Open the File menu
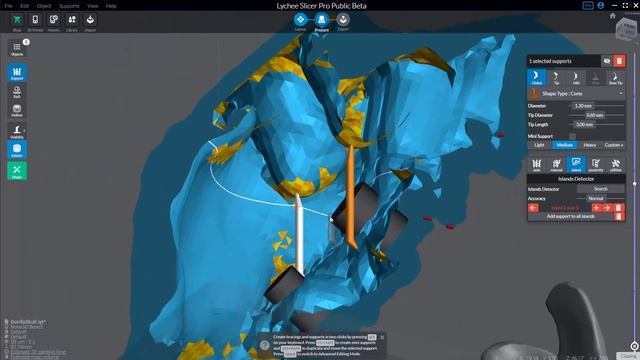Viewport: 640px width, 360px height. 8,6
